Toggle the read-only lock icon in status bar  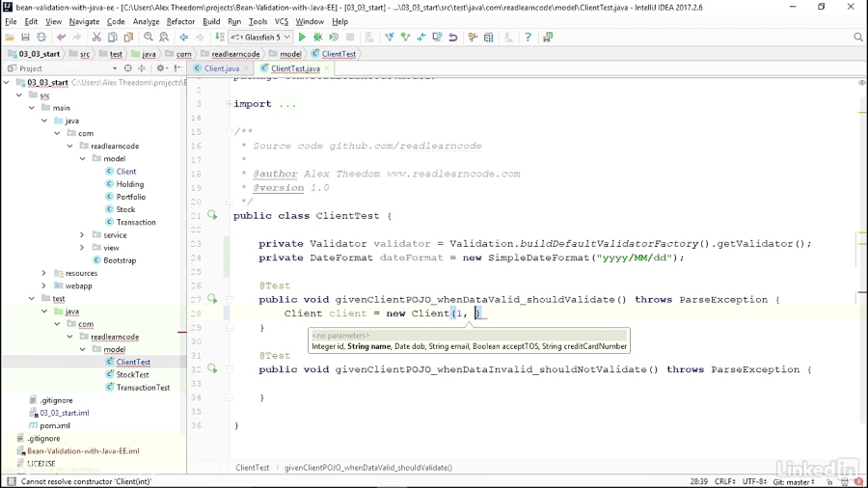[829, 481]
